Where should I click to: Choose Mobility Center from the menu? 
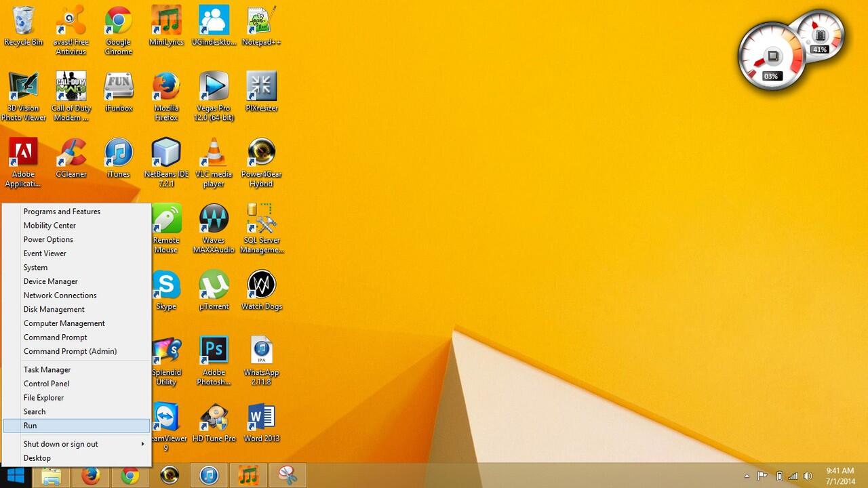coord(77,226)
